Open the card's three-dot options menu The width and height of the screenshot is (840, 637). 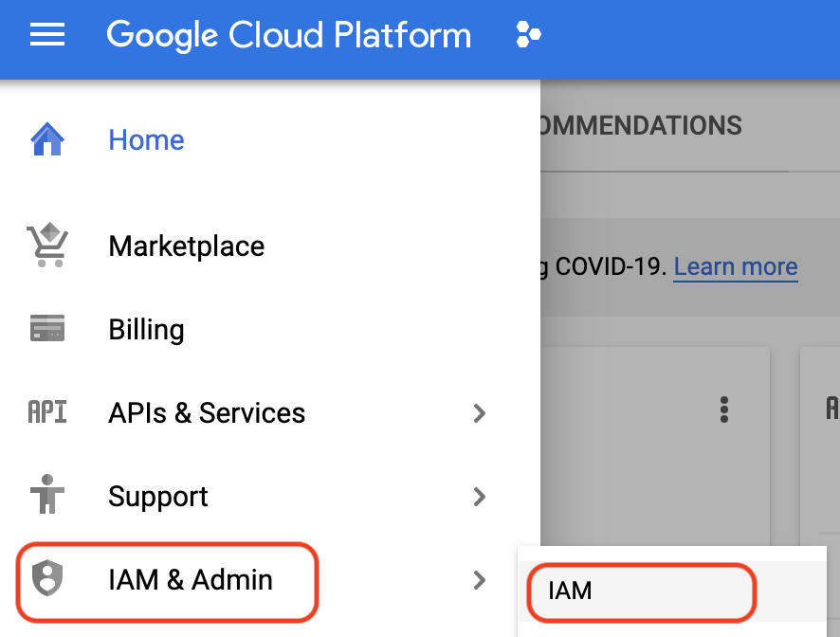pos(724,409)
